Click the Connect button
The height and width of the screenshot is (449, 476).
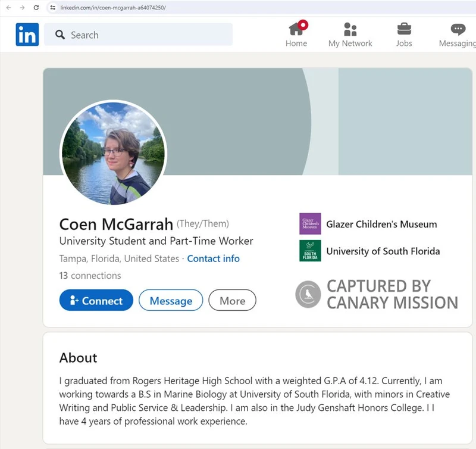click(96, 300)
